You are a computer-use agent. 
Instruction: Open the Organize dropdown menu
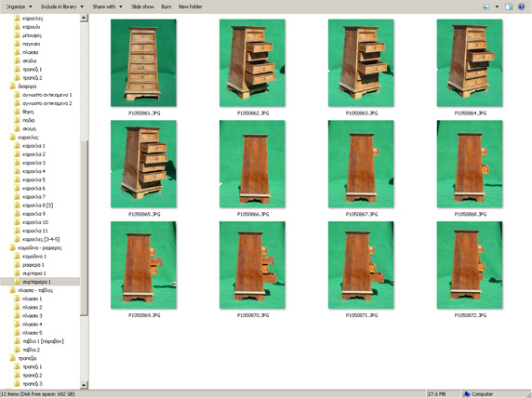tap(19, 7)
